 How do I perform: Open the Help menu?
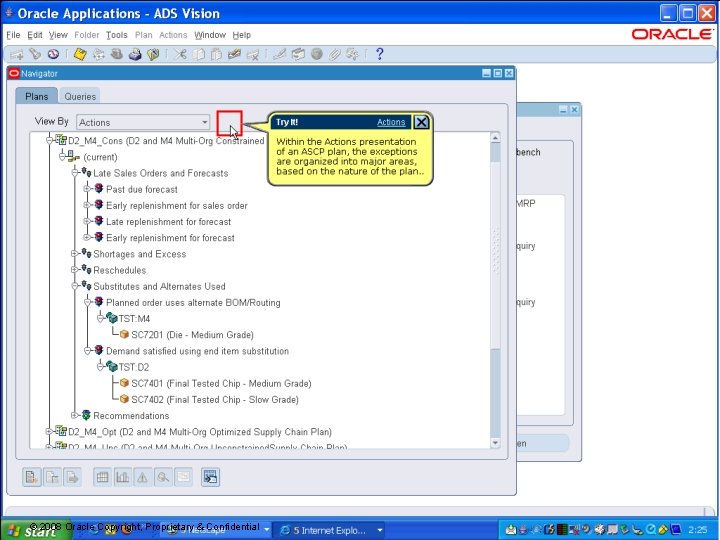click(242, 35)
